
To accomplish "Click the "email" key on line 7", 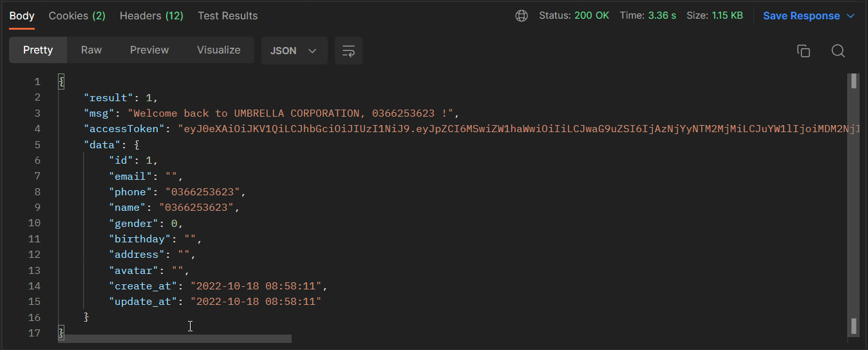I will 130,176.
